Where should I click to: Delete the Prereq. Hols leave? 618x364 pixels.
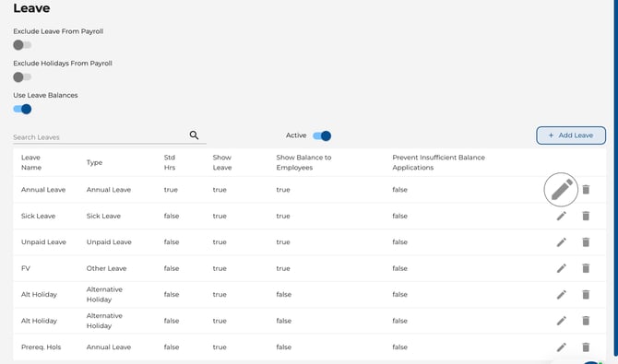click(586, 347)
